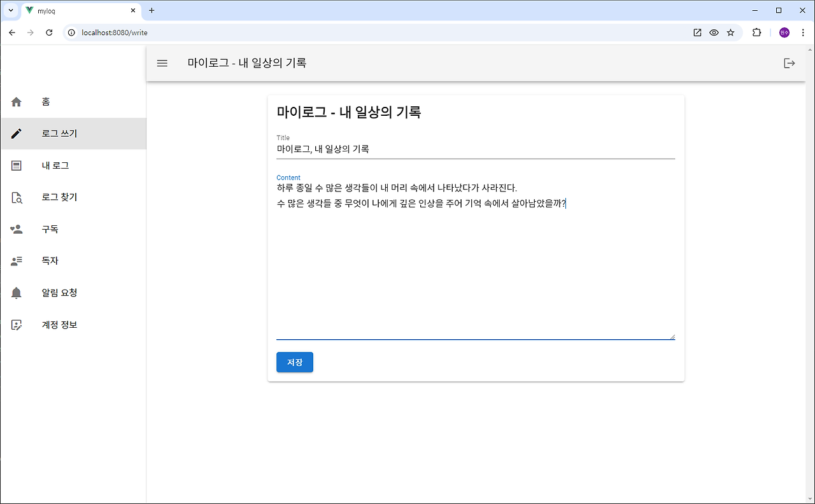The width and height of the screenshot is (815, 504).
Task: Click the 독자 person lines icon
Action: coord(17,261)
